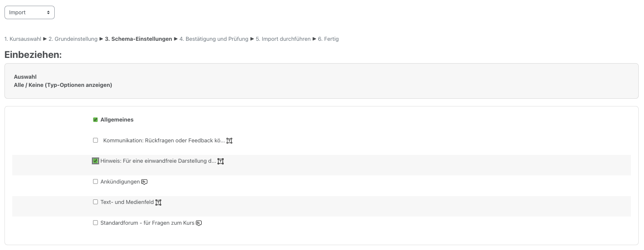
Task: Tick the Ankündigungen checkbox
Action: tap(95, 181)
